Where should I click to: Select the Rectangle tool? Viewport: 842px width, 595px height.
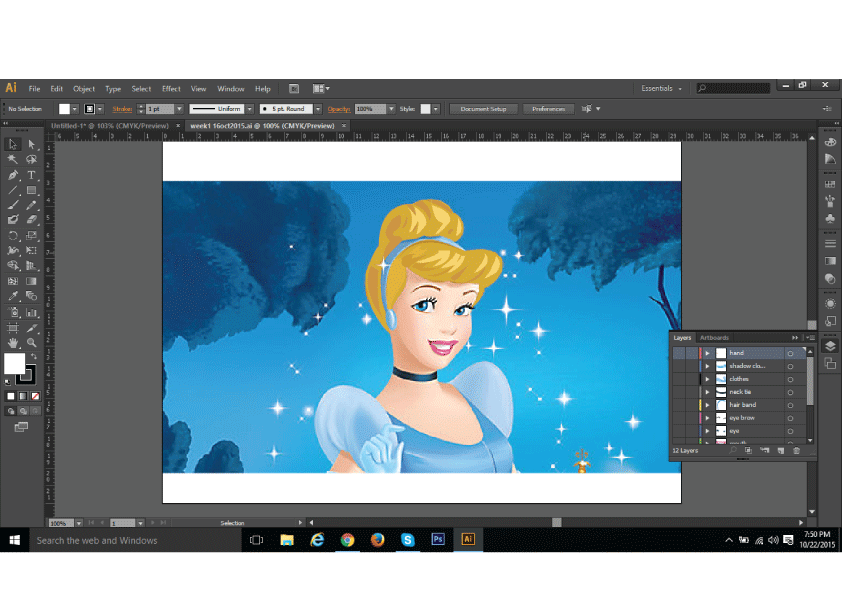click(31, 190)
